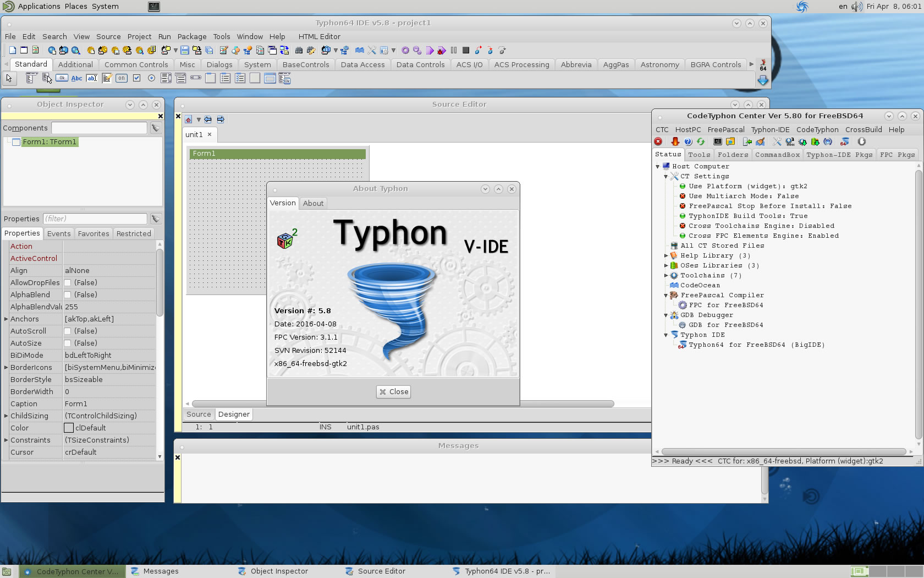This screenshot has height=578, width=924.
Task: Click the CodeTyphon Center horizontal scrollbar
Action: point(784,451)
